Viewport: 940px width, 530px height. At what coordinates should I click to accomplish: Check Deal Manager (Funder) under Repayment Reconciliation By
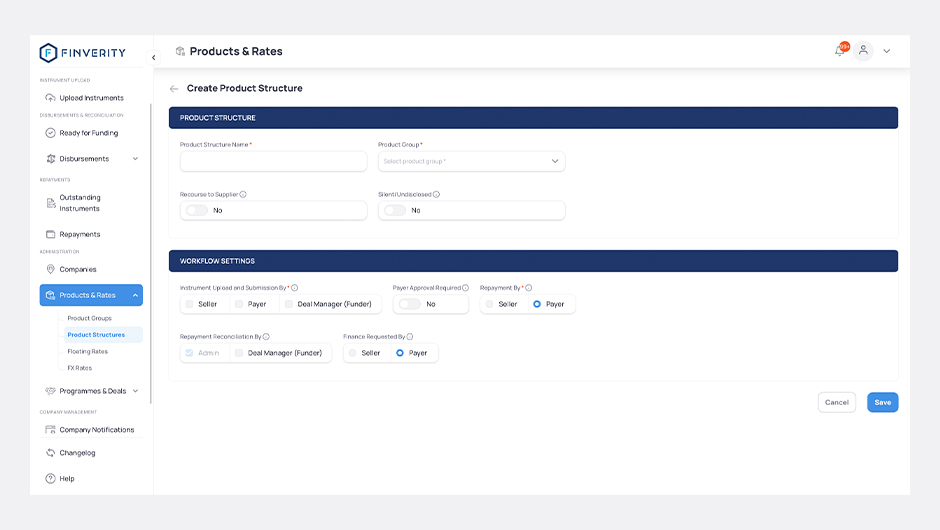[239, 353]
